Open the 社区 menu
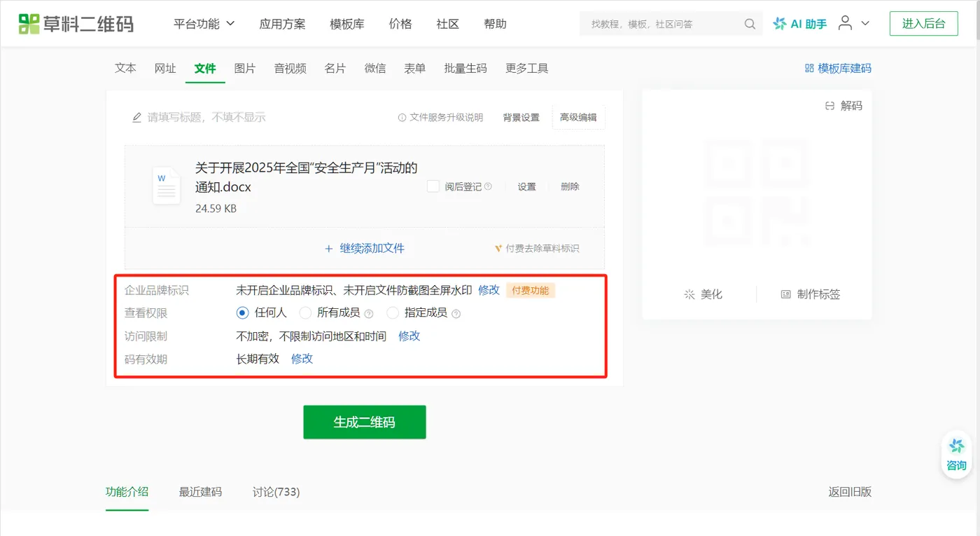The image size is (980, 536). 448,24
